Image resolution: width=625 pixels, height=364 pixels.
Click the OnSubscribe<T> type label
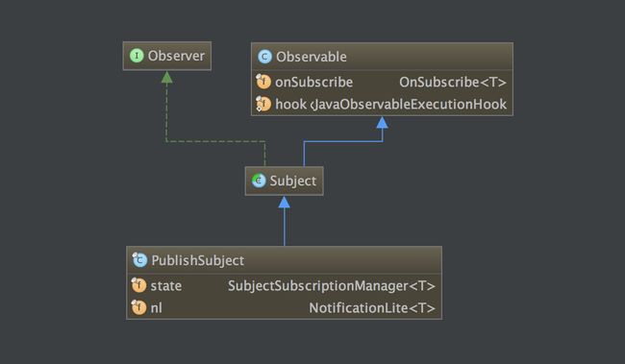click(x=453, y=82)
